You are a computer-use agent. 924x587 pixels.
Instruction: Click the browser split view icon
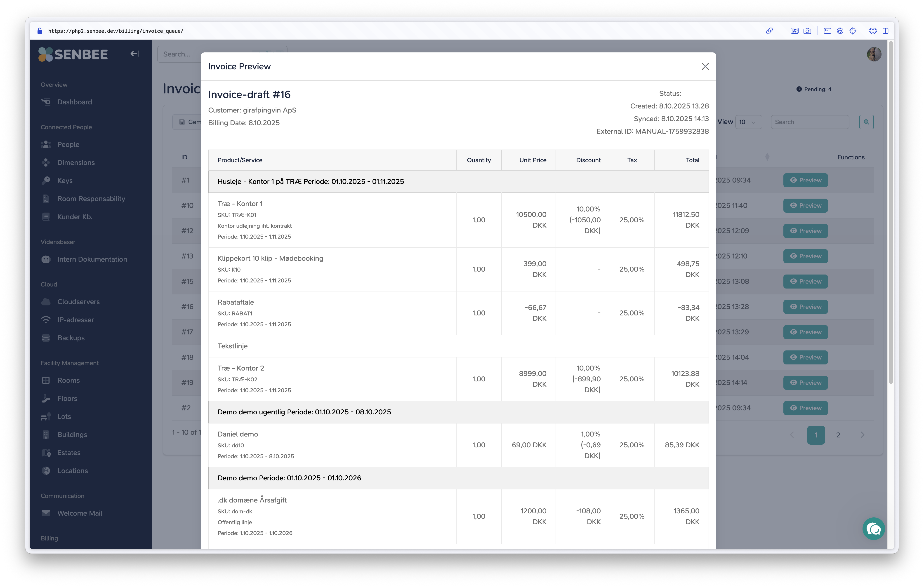(x=885, y=31)
